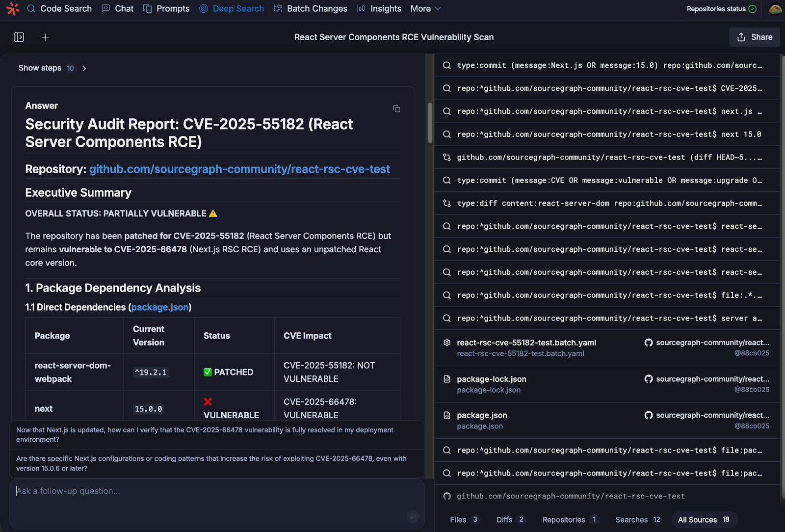Click diff icon beside type:diff react-server-dom row
This screenshot has height=532, width=785.
pyautogui.click(x=447, y=203)
